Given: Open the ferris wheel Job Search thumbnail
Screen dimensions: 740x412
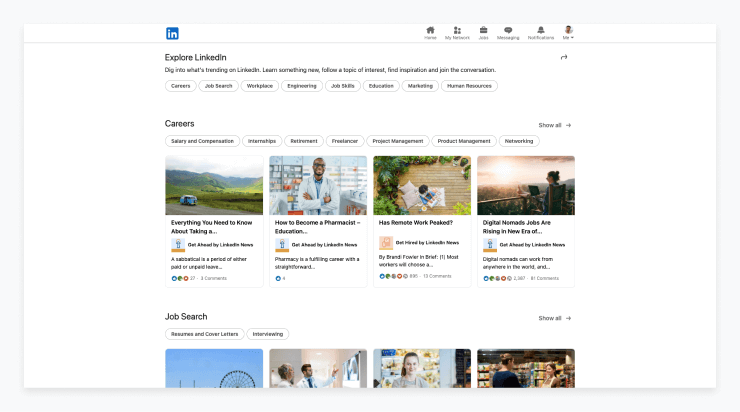Looking at the screenshot, I should pyautogui.click(x=214, y=368).
